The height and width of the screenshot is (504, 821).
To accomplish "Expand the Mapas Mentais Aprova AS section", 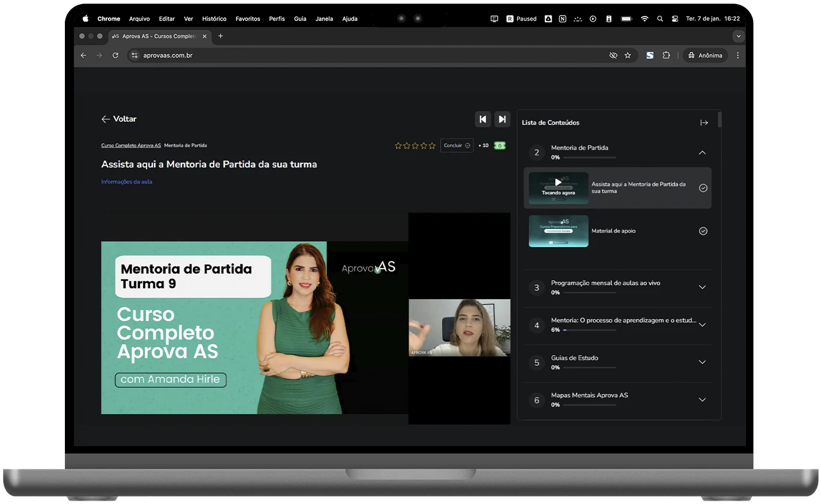I will coord(702,400).
